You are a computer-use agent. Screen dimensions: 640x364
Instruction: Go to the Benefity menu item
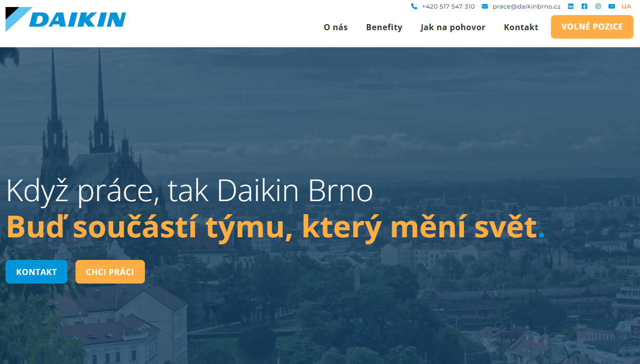pyautogui.click(x=384, y=27)
